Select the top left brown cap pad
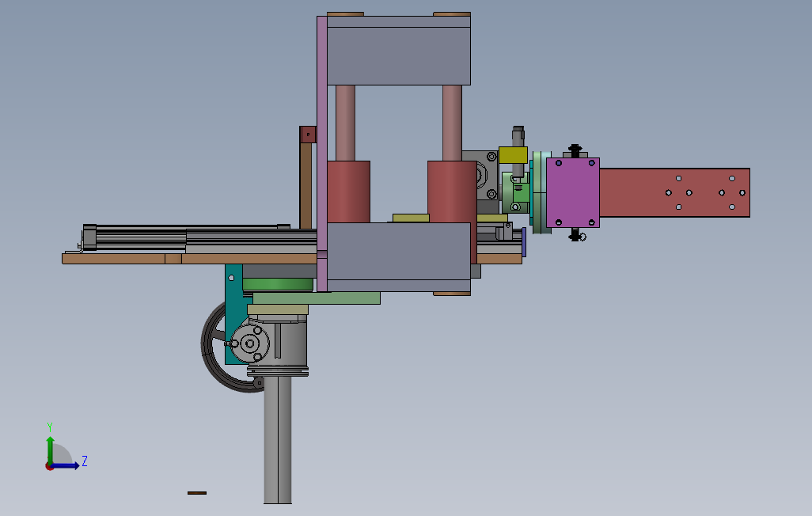Image resolution: width=812 pixels, height=516 pixels. (x=345, y=14)
